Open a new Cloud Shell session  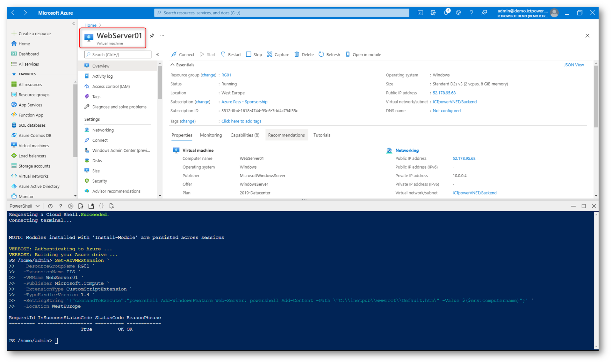coord(91,206)
